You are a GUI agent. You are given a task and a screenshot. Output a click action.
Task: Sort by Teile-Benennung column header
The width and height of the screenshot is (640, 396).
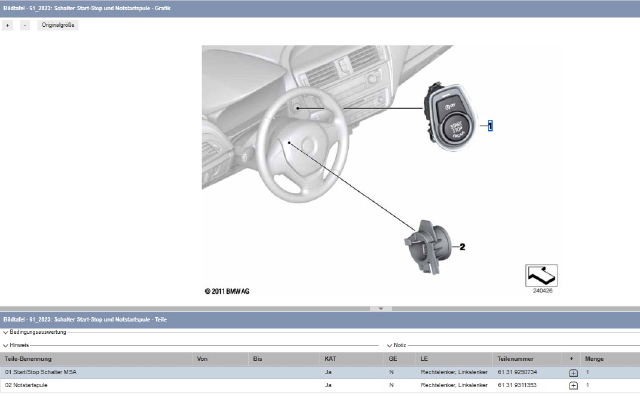pyautogui.click(x=28, y=359)
